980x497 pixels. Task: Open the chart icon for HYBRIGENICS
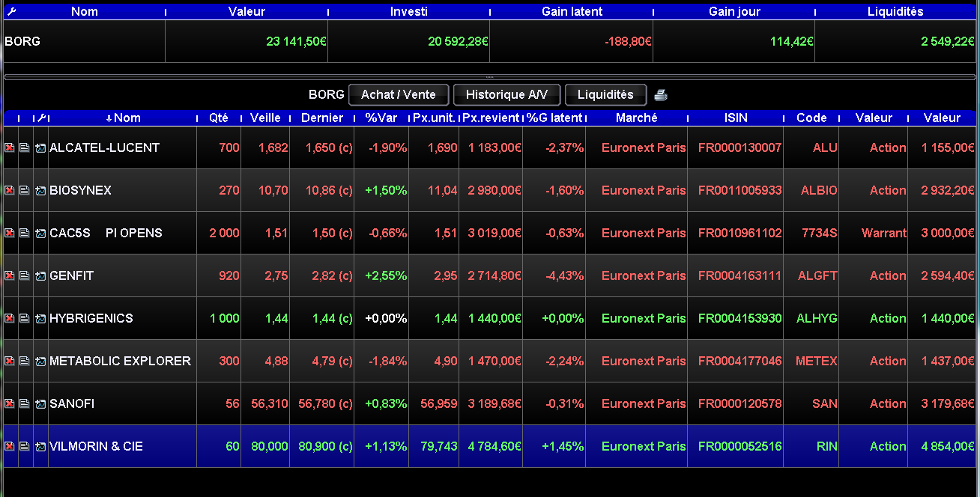pos(40,319)
